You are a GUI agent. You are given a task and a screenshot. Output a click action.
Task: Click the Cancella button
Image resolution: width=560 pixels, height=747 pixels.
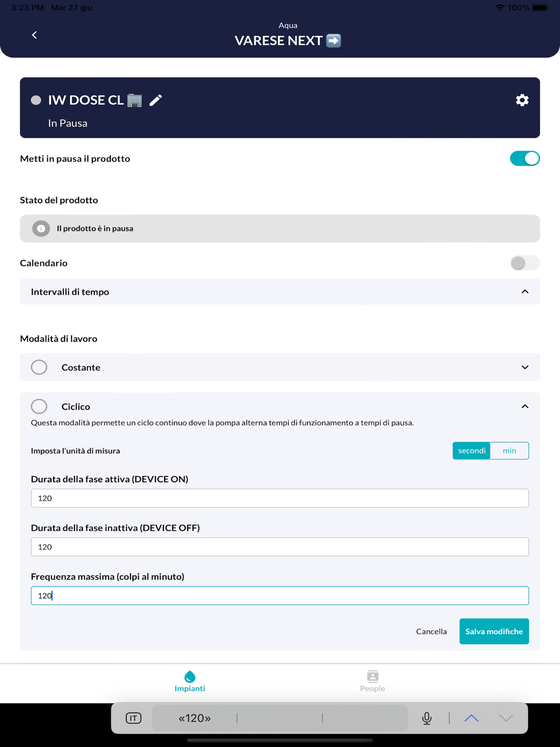tap(431, 632)
